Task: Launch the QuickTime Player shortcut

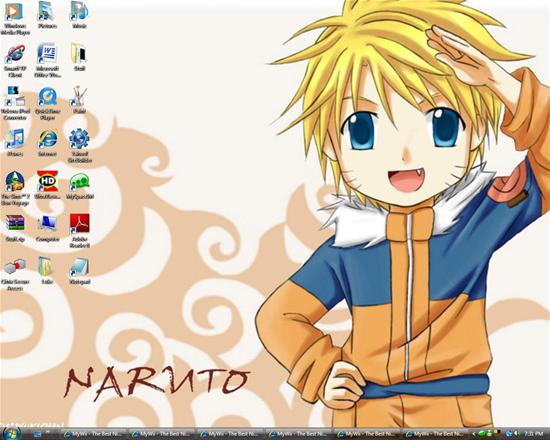Action: (x=47, y=103)
